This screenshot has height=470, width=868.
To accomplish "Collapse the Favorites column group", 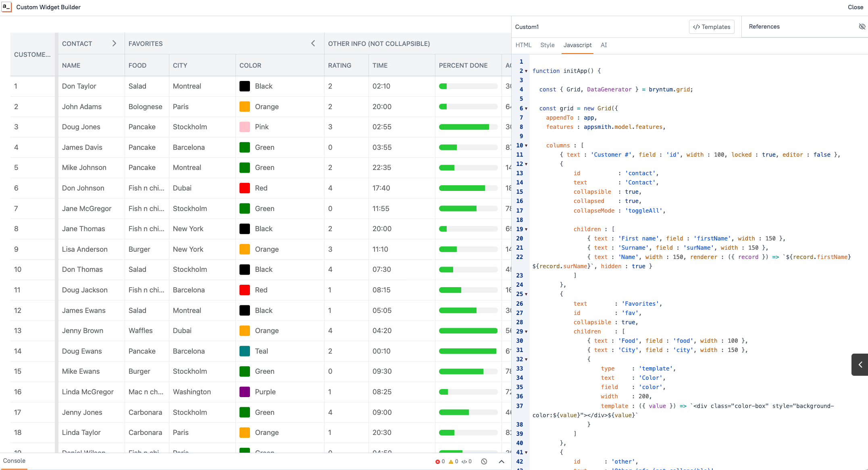I will pos(313,43).
